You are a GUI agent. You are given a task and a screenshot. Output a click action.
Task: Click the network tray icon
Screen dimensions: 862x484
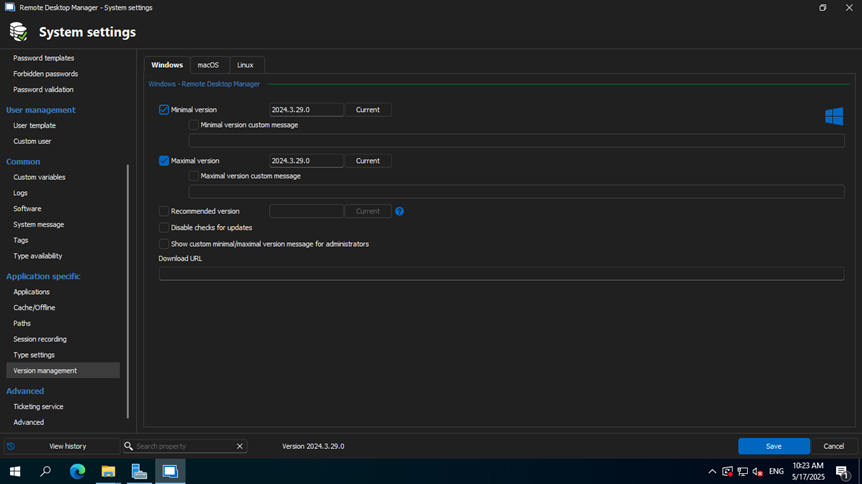coord(743,471)
